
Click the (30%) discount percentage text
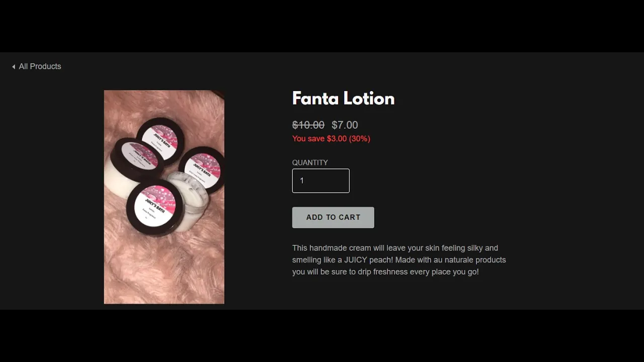tap(359, 139)
